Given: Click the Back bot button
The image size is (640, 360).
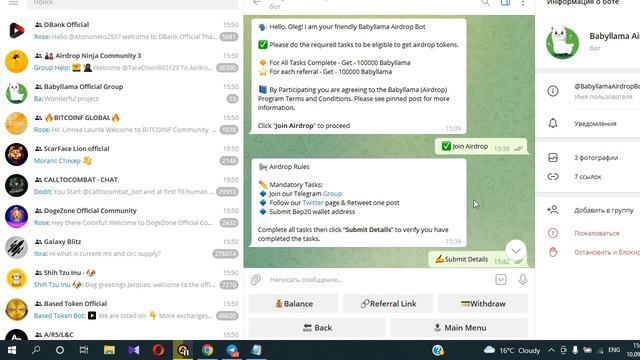Looking at the screenshot, I should [317, 328].
